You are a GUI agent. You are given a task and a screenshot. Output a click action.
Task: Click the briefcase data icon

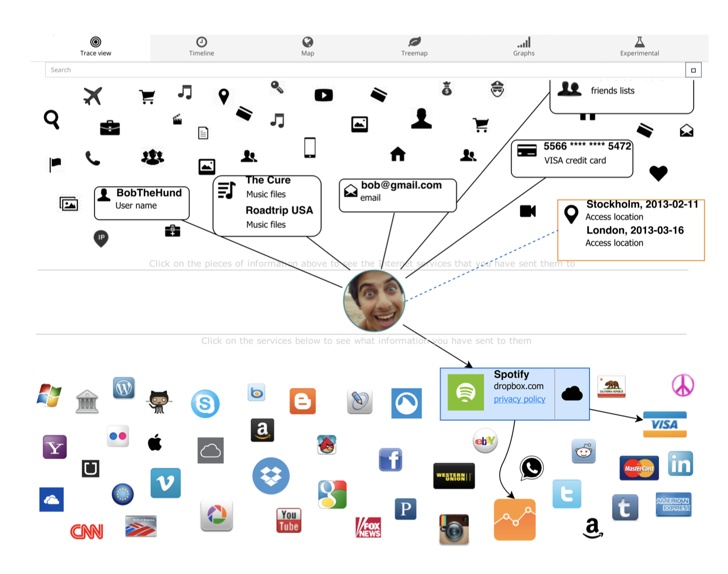coord(110,127)
